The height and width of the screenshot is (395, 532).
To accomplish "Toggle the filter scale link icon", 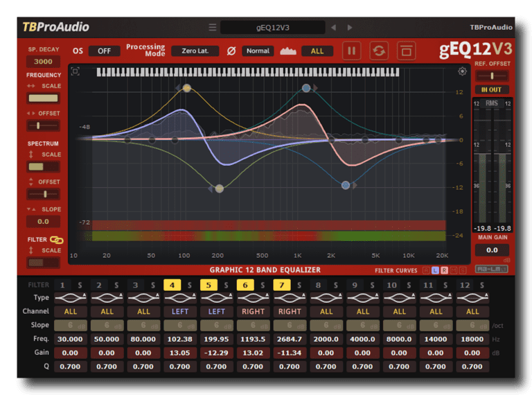I will (57, 240).
